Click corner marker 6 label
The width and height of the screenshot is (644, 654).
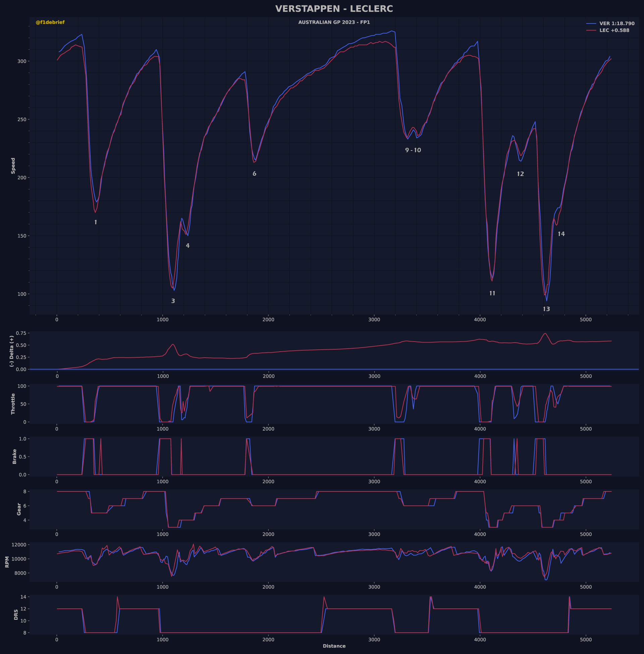(x=254, y=174)
